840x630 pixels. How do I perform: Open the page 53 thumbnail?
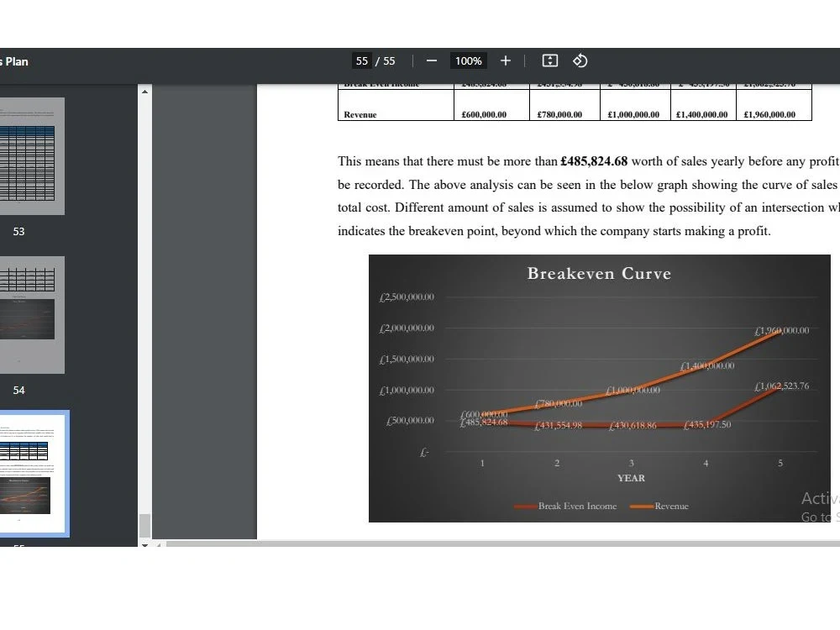tap(32, 156)
